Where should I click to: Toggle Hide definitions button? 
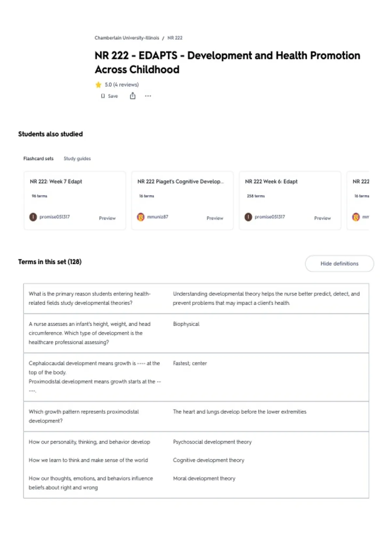(339, 264)
